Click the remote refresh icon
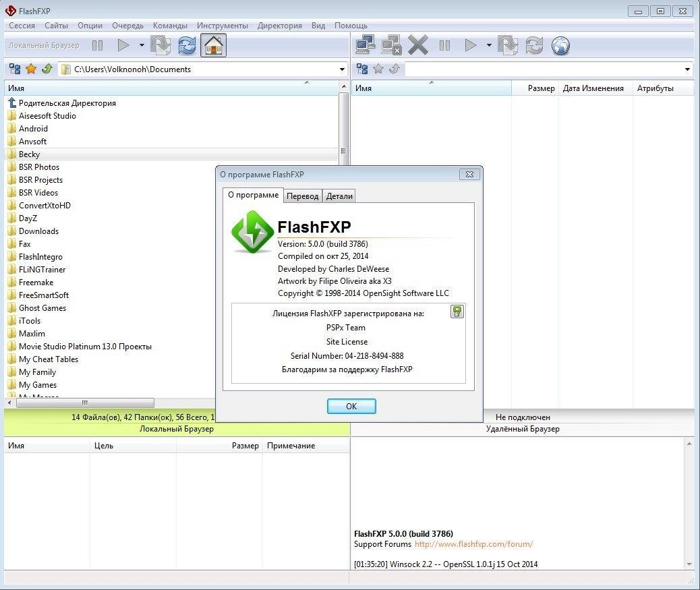This screenshot has height=590, width=700. click(x=534, y=45)
